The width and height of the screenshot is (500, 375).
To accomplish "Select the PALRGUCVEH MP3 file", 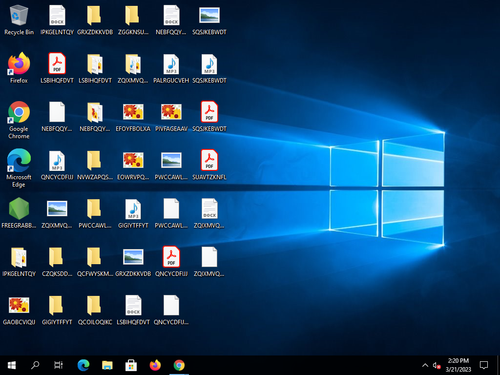I will (171, 68).
